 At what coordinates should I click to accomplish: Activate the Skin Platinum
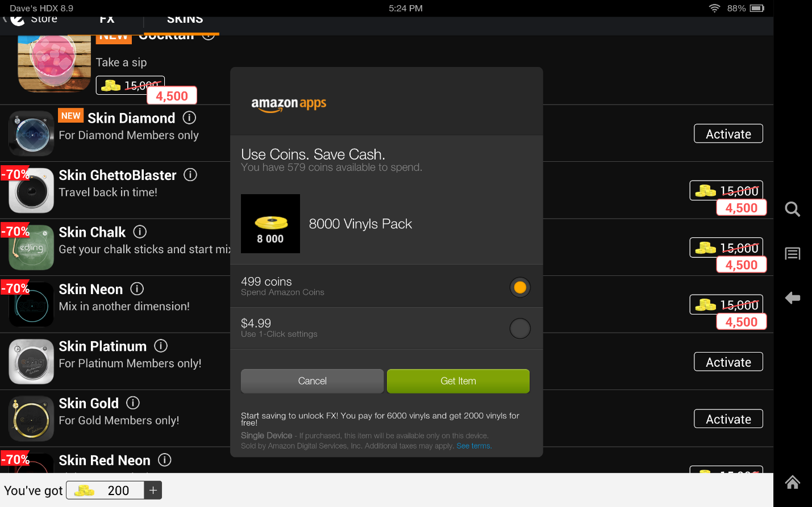click(728, 362)
